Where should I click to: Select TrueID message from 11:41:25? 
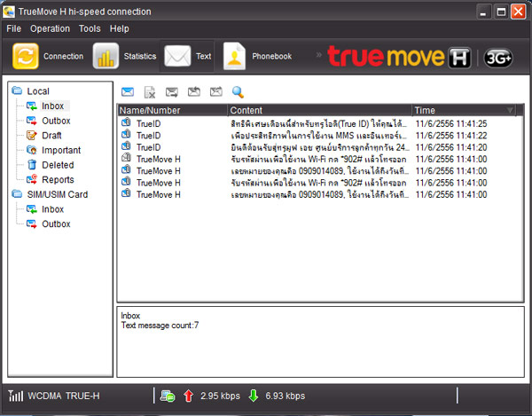point(320,123)
